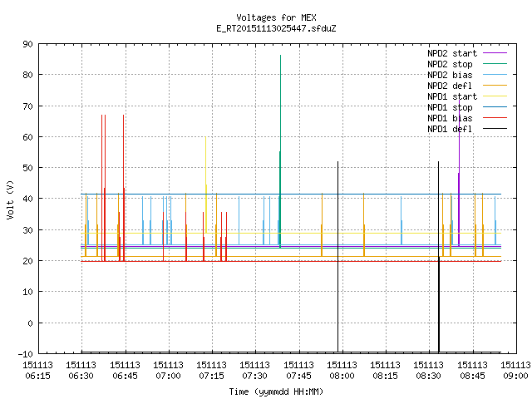Click the y-axis tick value 80
This screenshot has height=399, width=532.
click(27, 75)
